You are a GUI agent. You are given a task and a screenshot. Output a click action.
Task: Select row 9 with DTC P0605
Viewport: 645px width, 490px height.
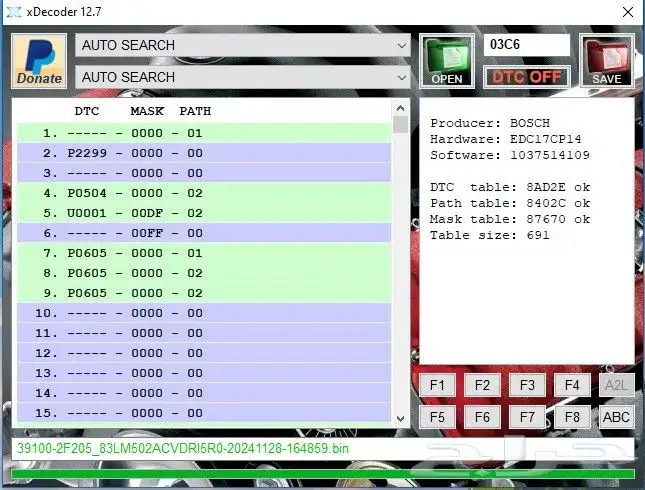(x=204, y=293)
